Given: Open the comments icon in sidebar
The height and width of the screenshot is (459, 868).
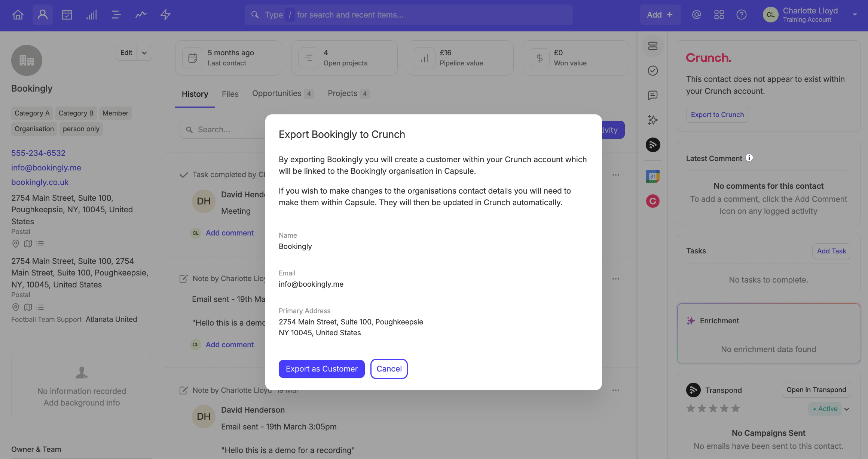Looking at the screenshot, I should (653, 95).
